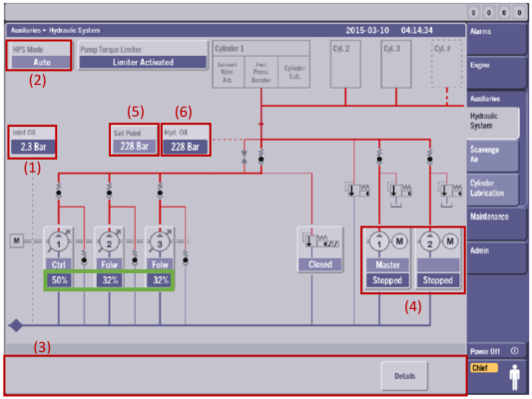Screen dimensions: 532x399
Task: Click the Chief user person icon
Action: 515,377
